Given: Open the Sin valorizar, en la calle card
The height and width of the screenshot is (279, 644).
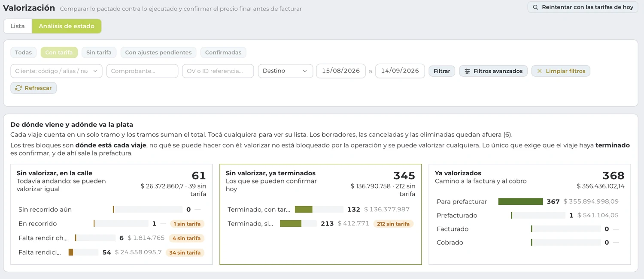Looking at the screenshot, I should pyautogui.click(x=112, y=214).
